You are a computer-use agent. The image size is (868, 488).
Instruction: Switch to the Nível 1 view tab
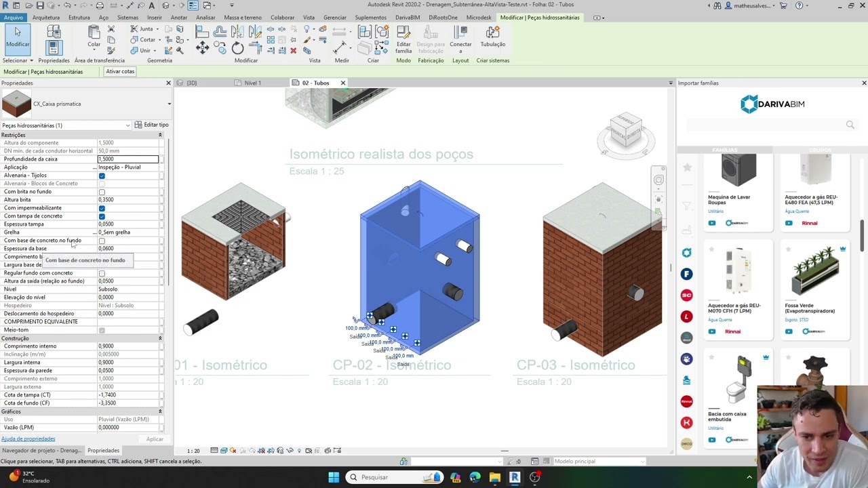[x=252, y=83]
